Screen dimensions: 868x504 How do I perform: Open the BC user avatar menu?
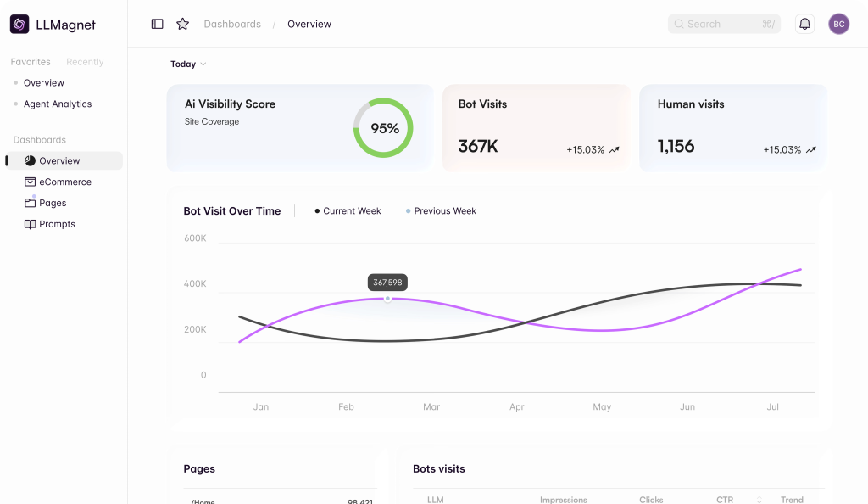[838, 24]
